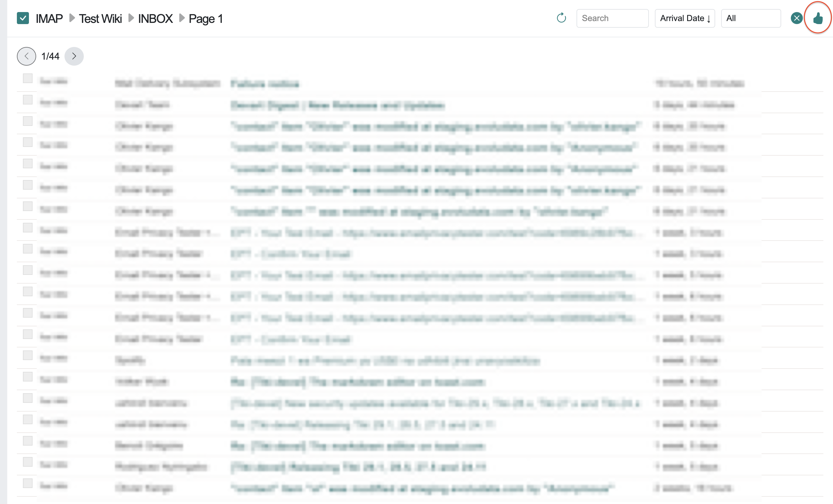Image resolution: width=833 pixels, height=504 pixels.
Task: Check the second message row checkbox
Action: (28, 100)
